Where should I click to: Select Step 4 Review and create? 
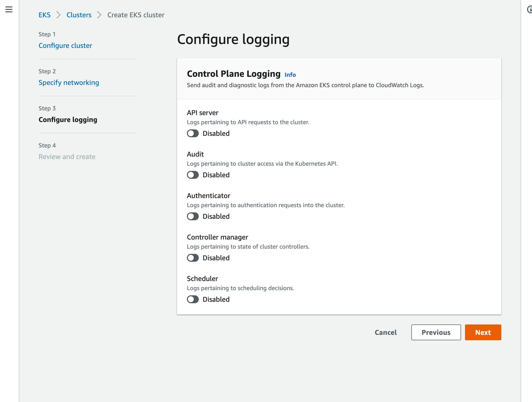click(x=67, y=157)
